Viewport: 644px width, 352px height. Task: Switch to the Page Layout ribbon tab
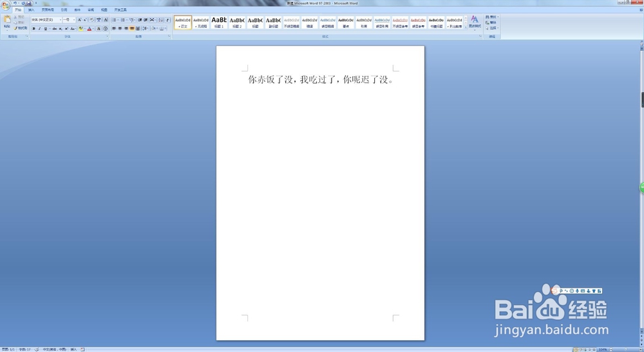(48, 10)
